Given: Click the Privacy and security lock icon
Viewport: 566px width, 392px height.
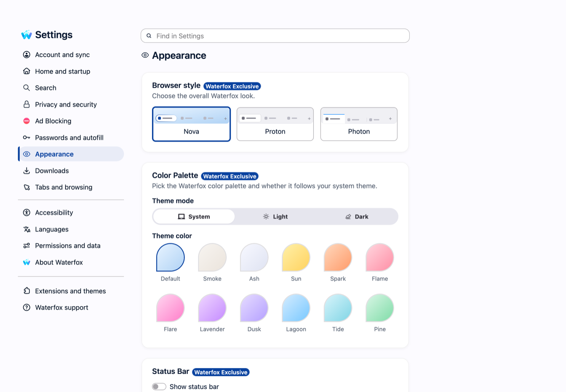Looking at the screenshot, I should pyautogui.click(x=27, y=104).
